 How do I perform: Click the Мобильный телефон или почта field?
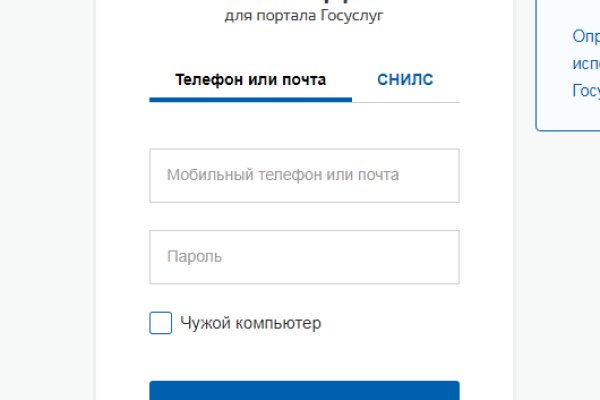coord(304,175)
